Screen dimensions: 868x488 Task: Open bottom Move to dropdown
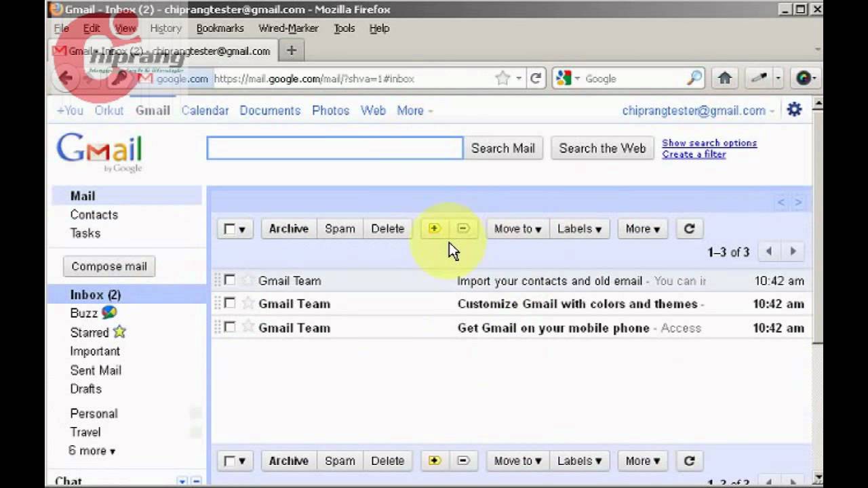click(517, 461)
